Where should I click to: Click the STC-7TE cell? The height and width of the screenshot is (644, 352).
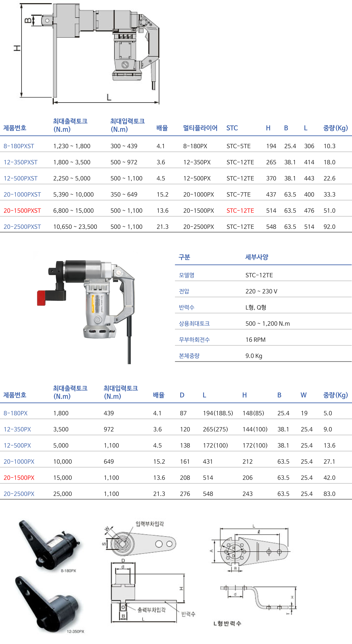pos(238,194)
